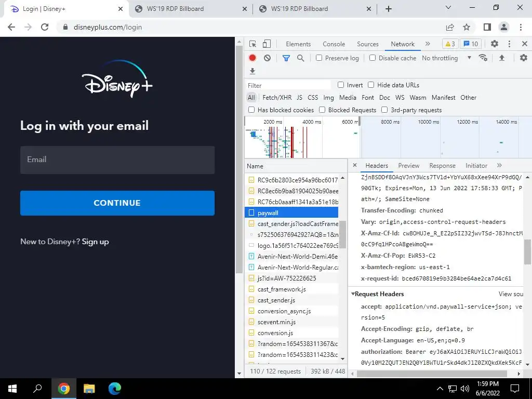This screenshot has height=399, width=532.
Task: Open File Explorer from taskbar
Action: [89, 389]
